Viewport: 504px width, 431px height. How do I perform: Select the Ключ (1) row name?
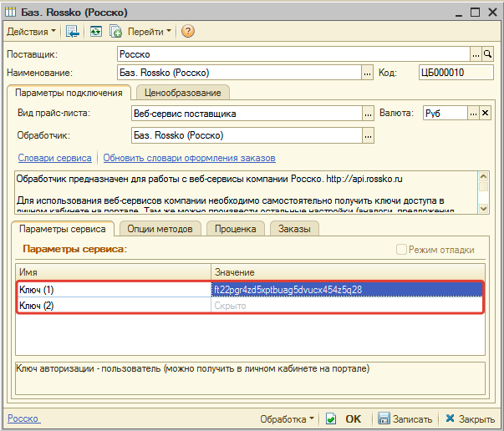[x=114, y=290]
